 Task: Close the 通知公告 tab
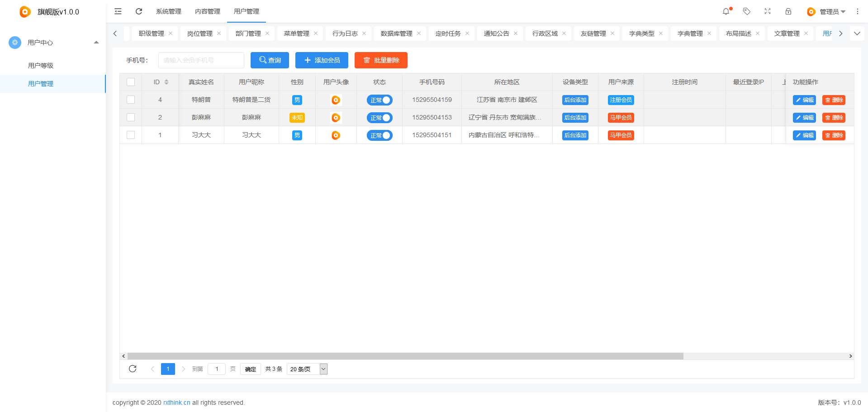[516, 33]
